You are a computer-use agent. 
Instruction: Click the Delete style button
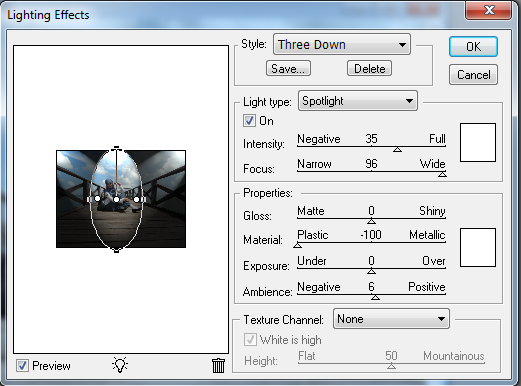tap(369, 69)
